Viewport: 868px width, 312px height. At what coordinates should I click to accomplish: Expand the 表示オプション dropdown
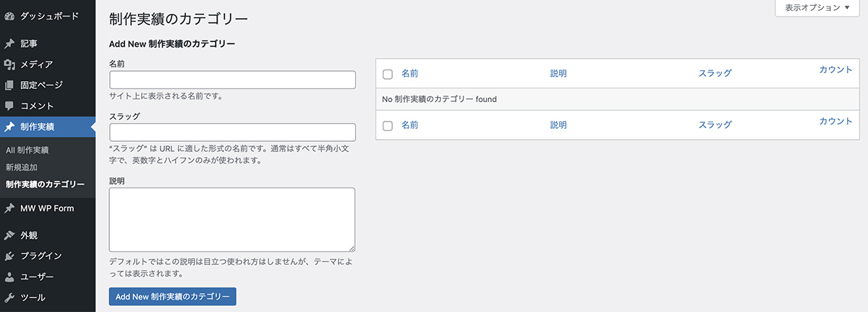pos(817,8)
